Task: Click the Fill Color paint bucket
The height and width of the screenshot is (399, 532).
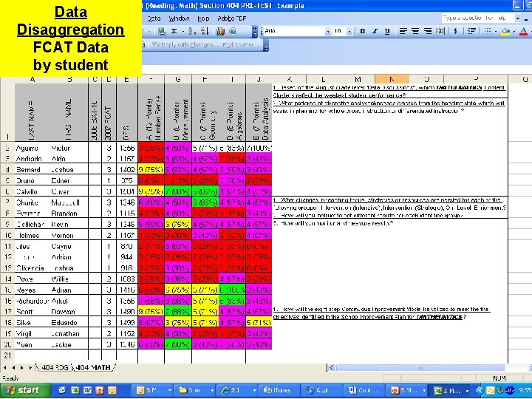Action: click(505, 31)
